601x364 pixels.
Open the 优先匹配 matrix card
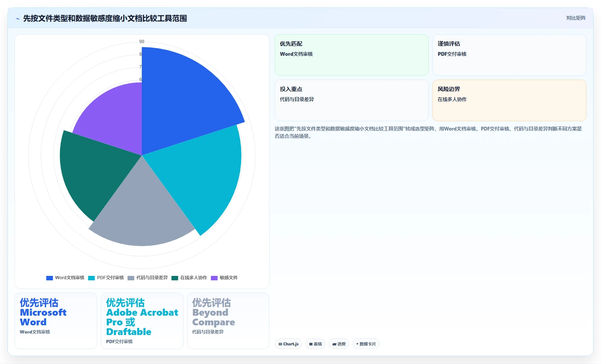(x=352, y=55)
